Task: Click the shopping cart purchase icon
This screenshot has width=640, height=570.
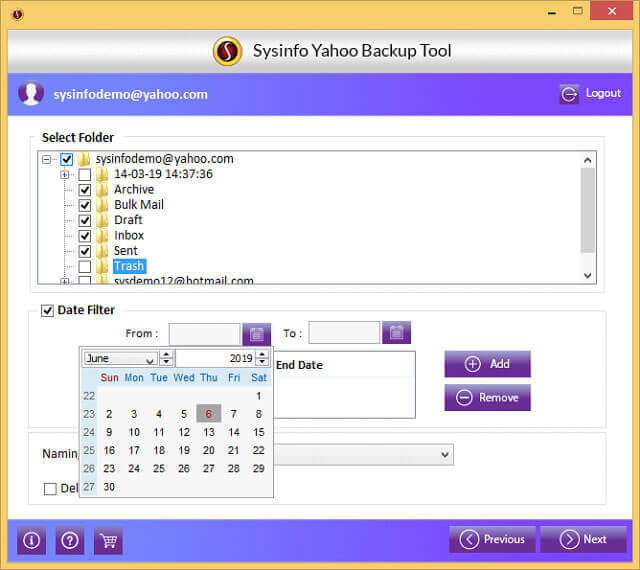Action: coord(108,541)
